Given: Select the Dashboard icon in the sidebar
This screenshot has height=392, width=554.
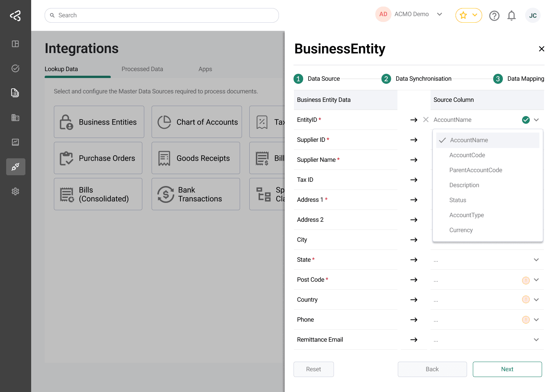Looking at the screenshot, I should (15, 44).
